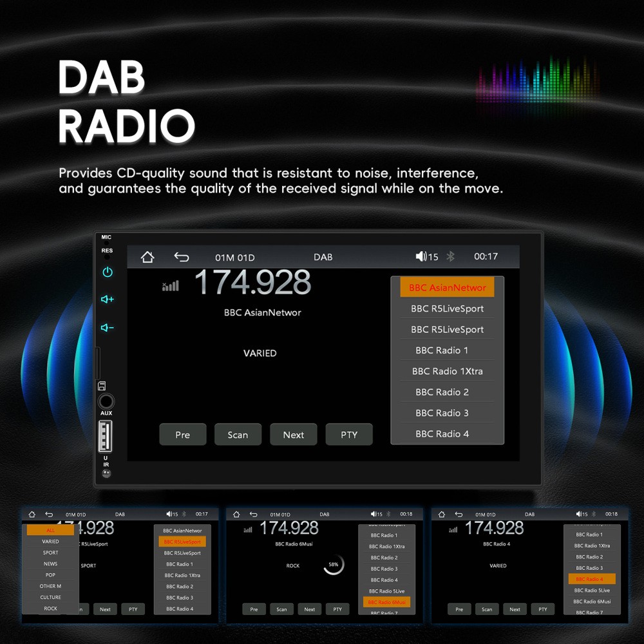Image resolution: width=644 pixels, height=644 pixels.
Task: Select the orange-highlighted BBC Radio 4 list row on thumbnail
Action: [592, 579]
